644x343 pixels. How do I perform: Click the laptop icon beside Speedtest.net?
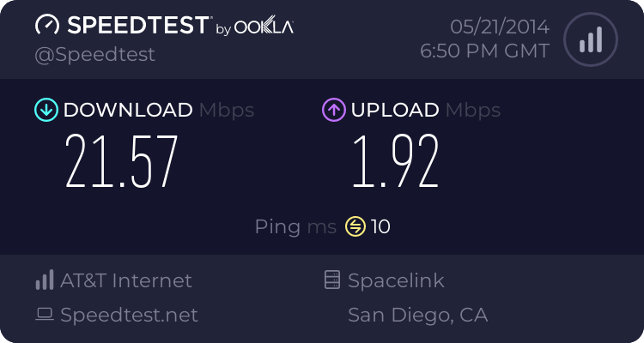click(44, 315)
